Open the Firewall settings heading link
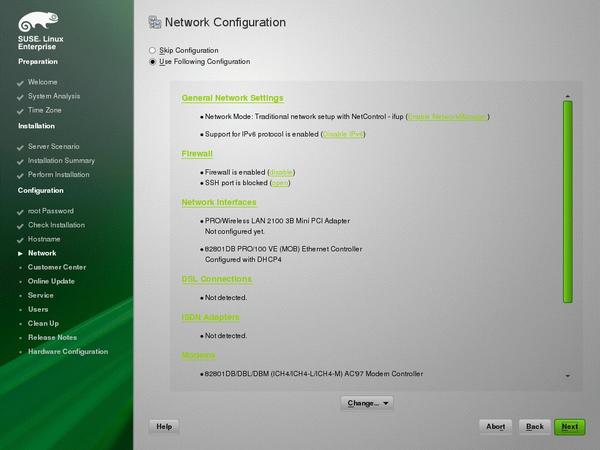This screenshot has height=450, width=600. click(197, 154)
